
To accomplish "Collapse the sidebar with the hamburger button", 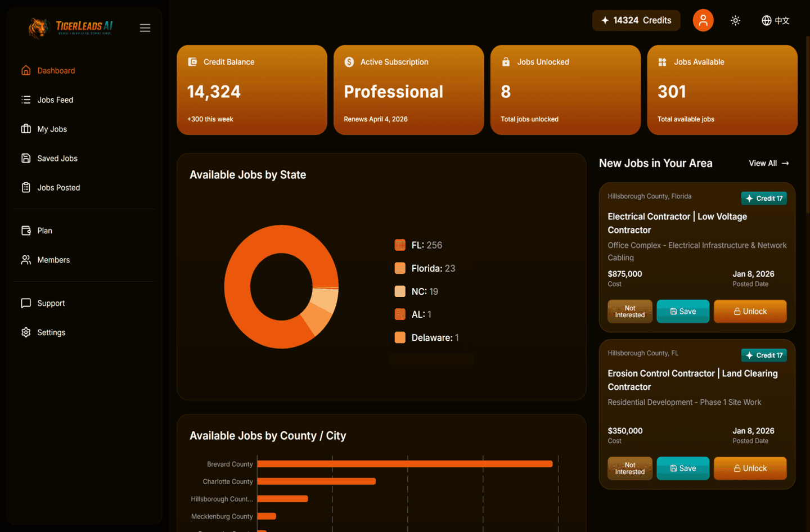I will pyautogui.click(x=145, y=27).
